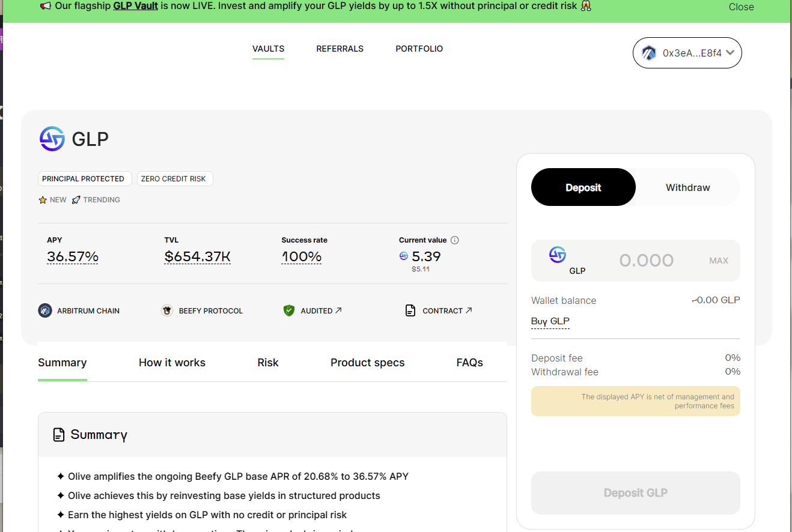This screenshot has height=532, width=792.
Task: Open the VAULTS navigation tab
Action: [268, 49]
